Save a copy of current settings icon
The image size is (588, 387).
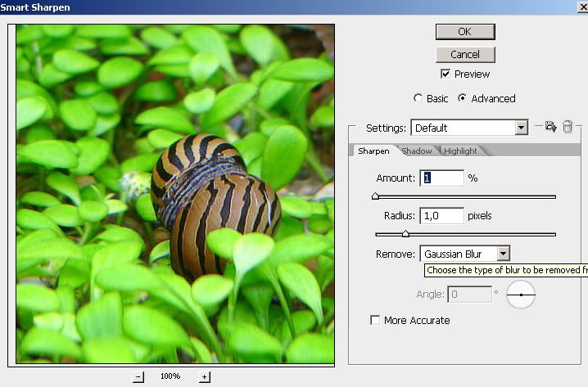(x=550, y=128)
